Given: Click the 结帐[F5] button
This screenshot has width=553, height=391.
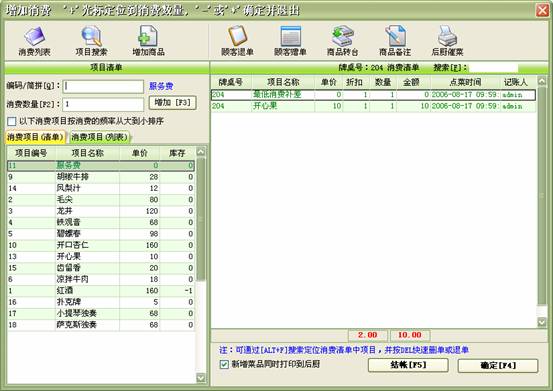Looking at the screenshot, I should point(408,365).
